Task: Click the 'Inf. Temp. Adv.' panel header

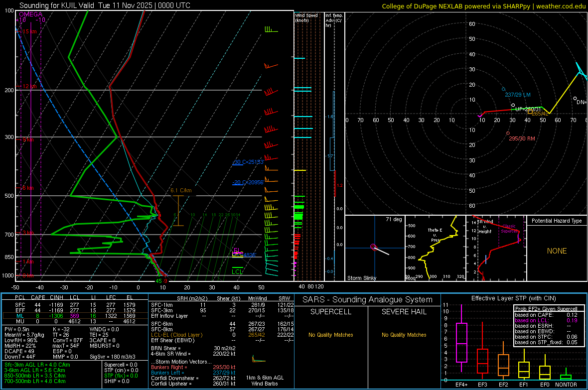Action: [334, 20]
